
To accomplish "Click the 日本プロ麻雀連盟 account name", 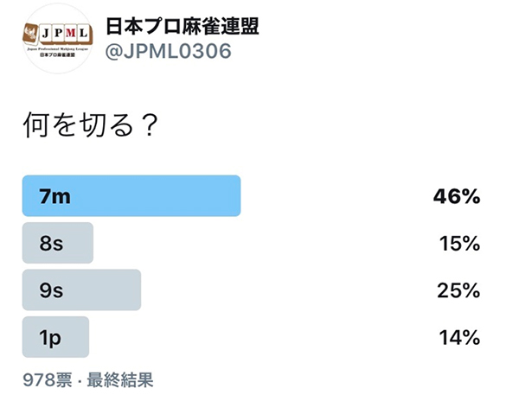I will click(x=182, y=27).
